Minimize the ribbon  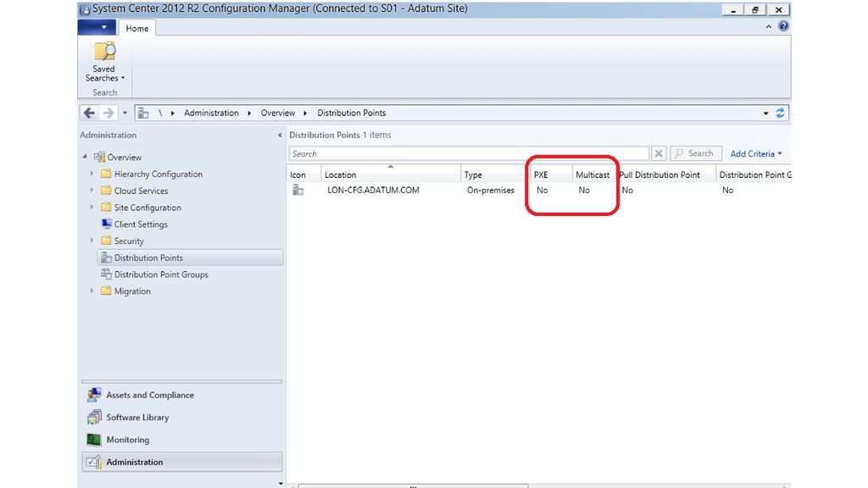point(768,26)
